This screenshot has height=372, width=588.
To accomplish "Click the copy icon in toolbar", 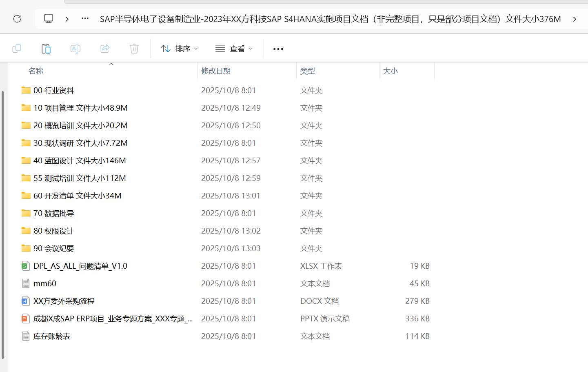I will click(17, 49).
